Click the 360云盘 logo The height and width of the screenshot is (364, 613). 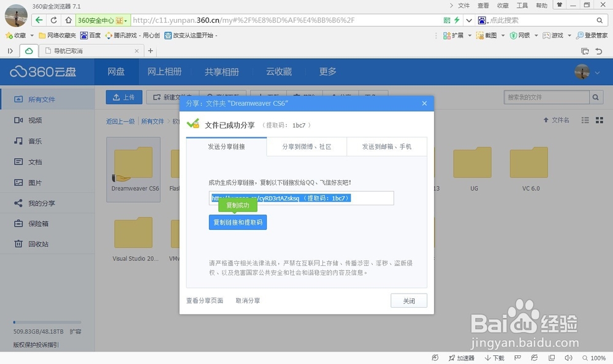point(43,72)
